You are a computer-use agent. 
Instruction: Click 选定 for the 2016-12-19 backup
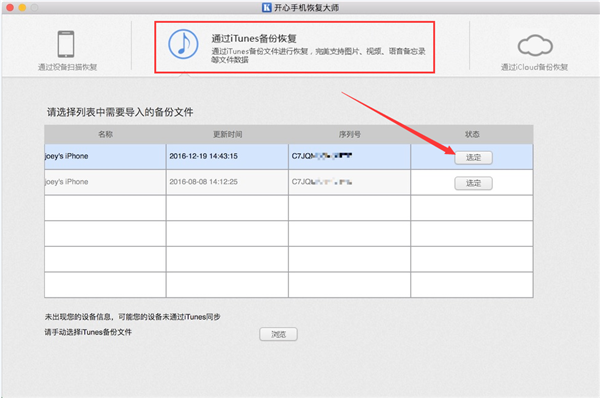coord(473,158)
